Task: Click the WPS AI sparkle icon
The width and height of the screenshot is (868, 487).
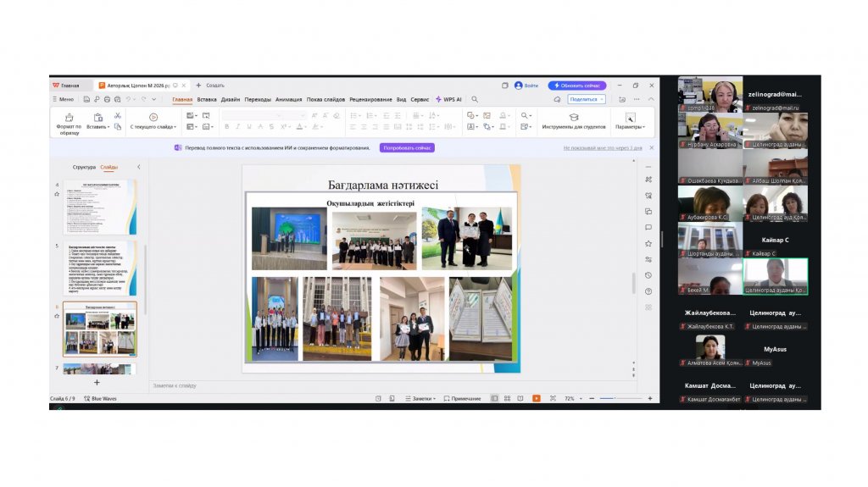Action: point(438,99)
